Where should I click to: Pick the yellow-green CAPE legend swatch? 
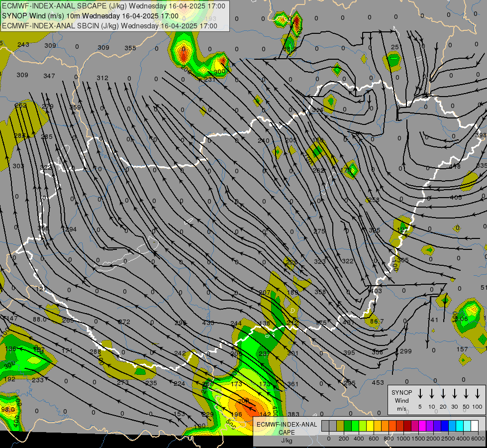click(363, 426)
